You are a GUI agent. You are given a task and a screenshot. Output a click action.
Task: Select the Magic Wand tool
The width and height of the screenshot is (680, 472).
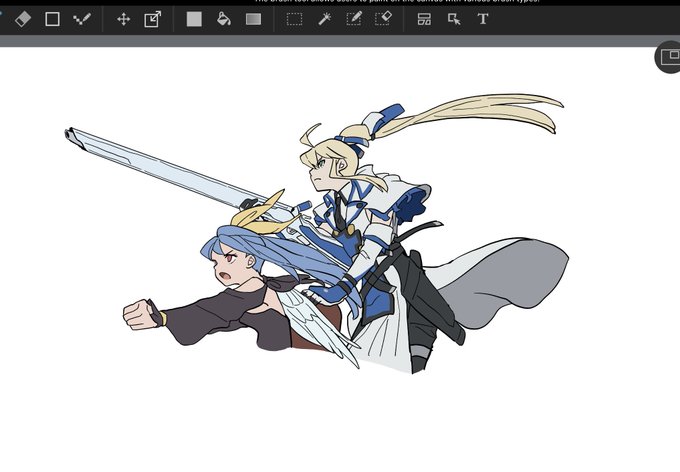(324, 19)
